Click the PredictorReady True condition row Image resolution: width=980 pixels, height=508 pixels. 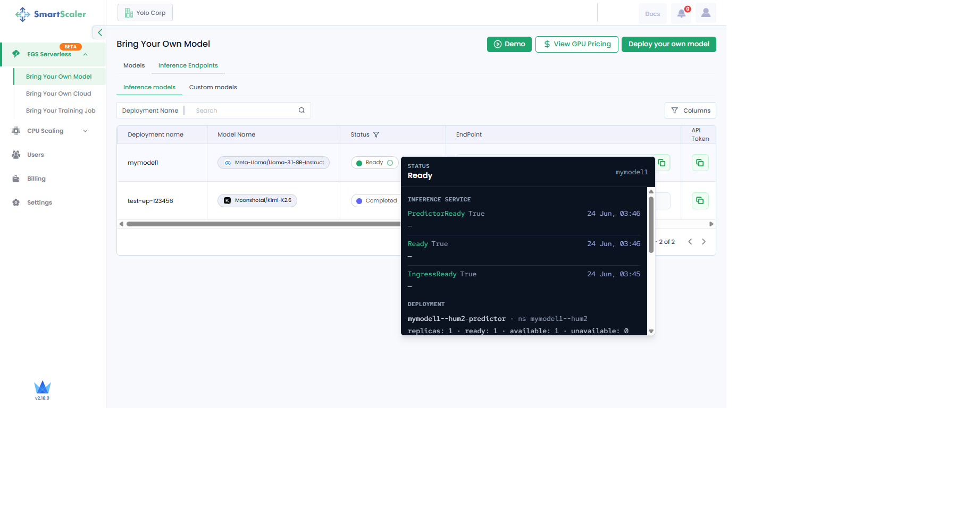[x=524, y=219]
